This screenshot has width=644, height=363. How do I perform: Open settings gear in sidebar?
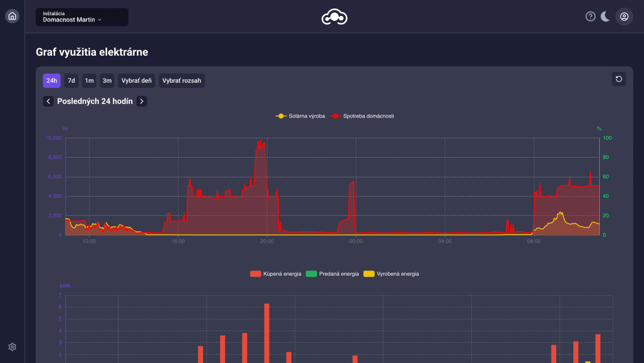coord(12,347)
